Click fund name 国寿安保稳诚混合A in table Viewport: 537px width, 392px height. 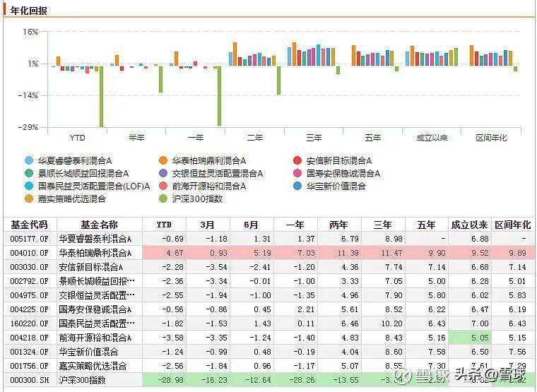[95, 309]
